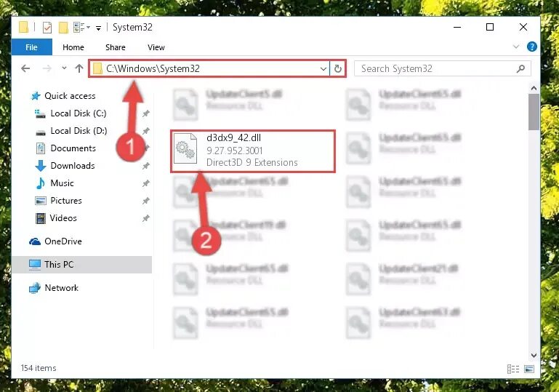
Task: Click the scroll down arrow of file list
Action: pyautogui.click(x=534, y=355)
